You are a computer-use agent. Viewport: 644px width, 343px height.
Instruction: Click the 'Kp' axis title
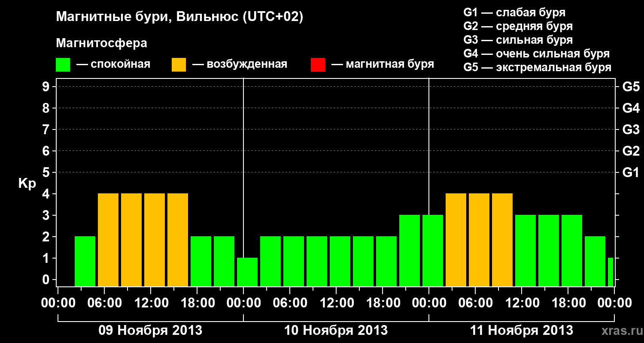[x=27, y=184]
